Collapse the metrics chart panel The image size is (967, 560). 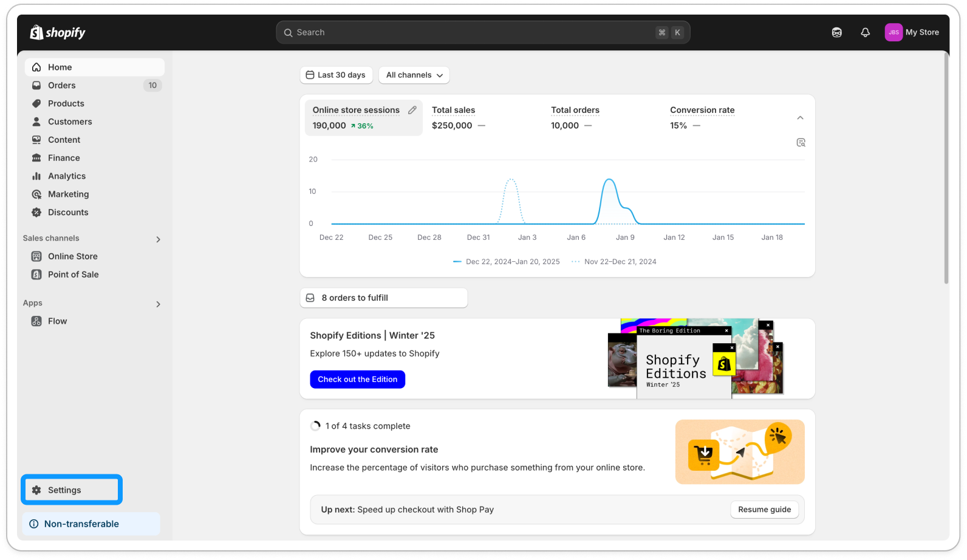800,118
